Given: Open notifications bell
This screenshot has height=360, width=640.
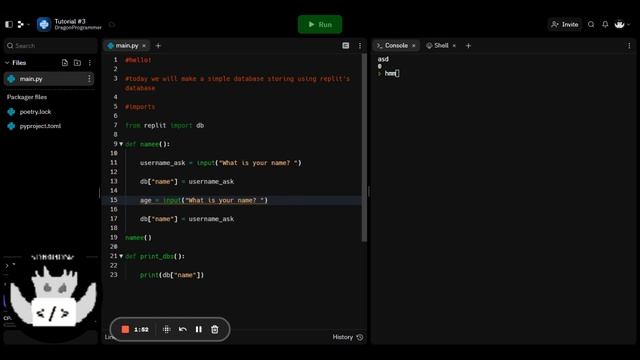Looking at the screenshot, I should pos(605,24).
